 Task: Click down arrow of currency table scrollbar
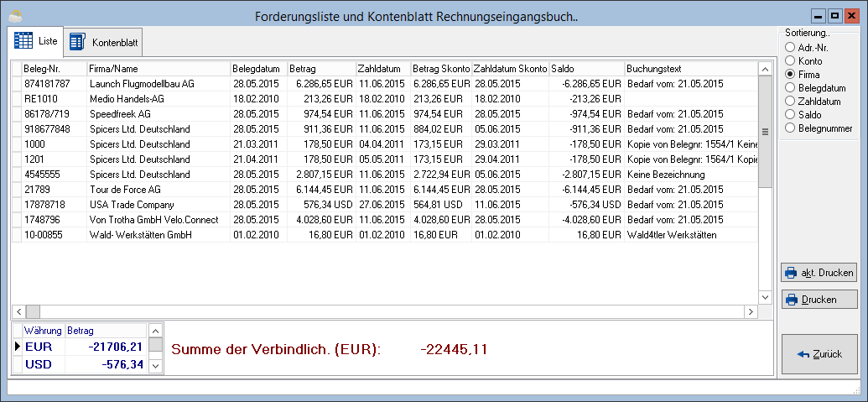(156, 365)
